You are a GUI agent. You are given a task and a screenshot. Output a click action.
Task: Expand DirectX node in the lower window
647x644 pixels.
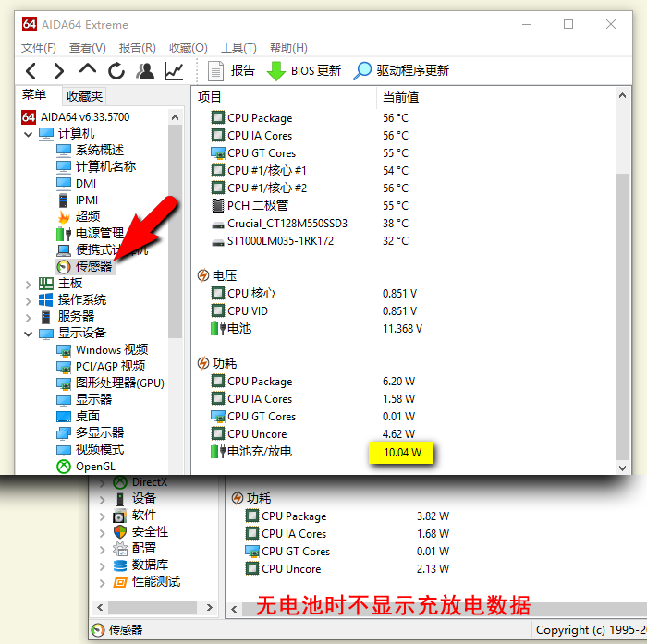(x=102, y=483)
